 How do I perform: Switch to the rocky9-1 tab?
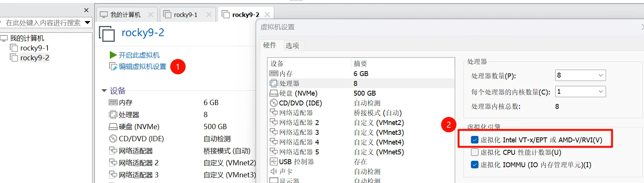pyautogui.click(x=185, y=15)
